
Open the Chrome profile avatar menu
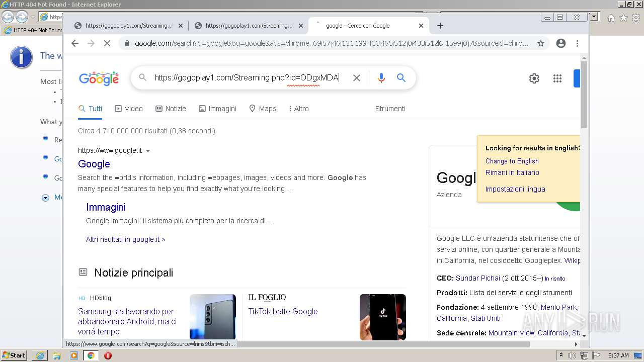[x=561, y=43]
